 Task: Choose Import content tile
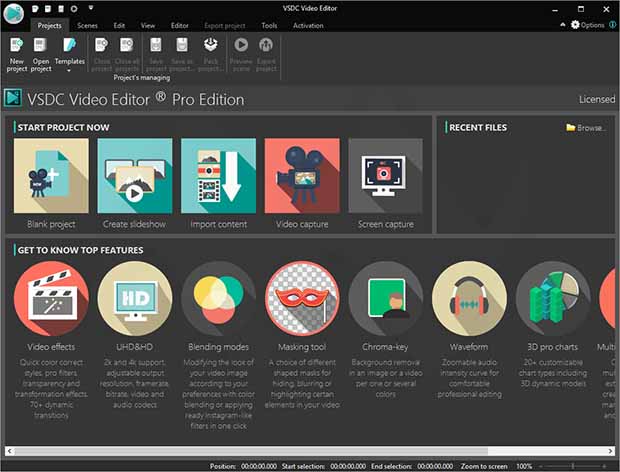[218, 176]
